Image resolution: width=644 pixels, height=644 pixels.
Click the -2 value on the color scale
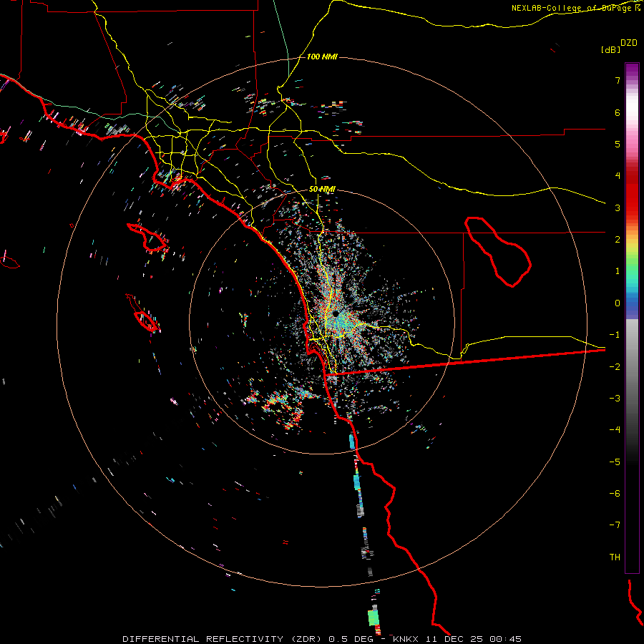click(x=615, y=367)
